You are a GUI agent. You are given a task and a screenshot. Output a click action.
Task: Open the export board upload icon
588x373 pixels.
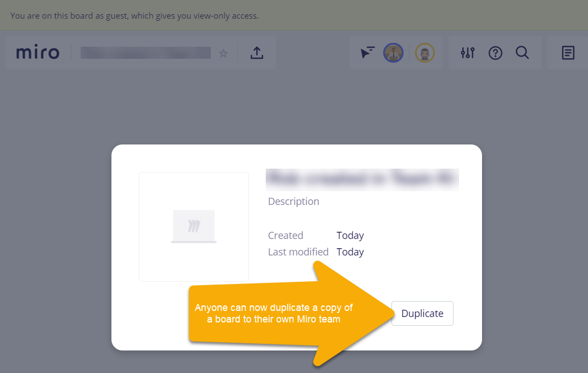(257, 53)
